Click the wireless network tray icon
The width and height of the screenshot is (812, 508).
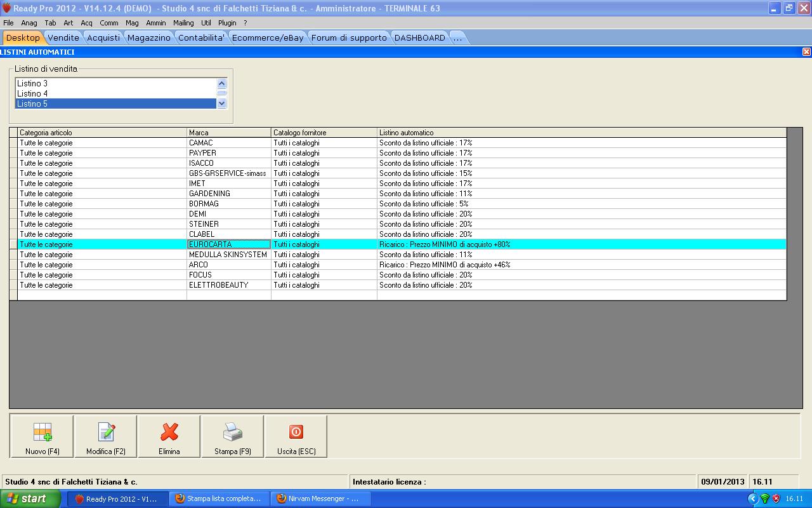(764, 498)
